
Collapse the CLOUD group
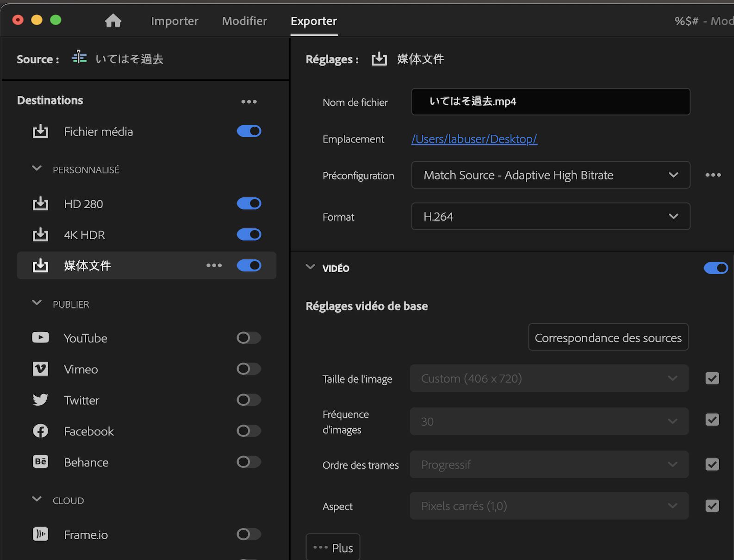(37, 499)
